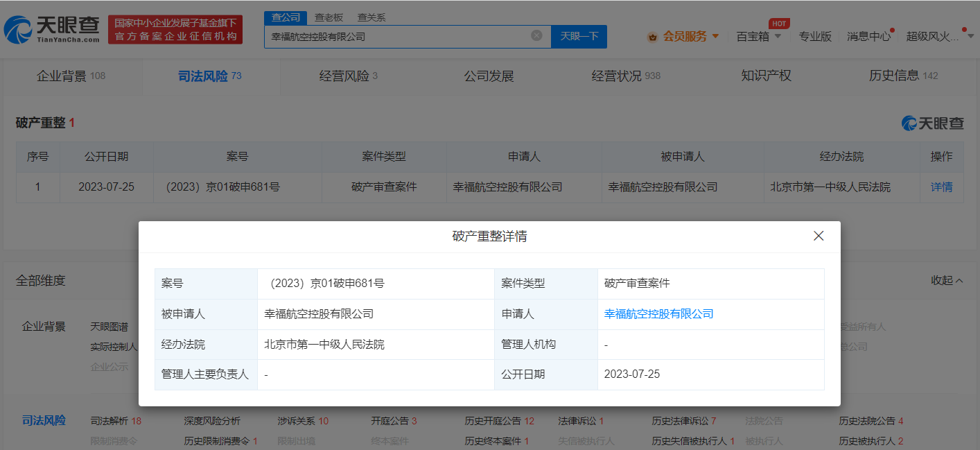Click 破产审查案件 cell in the table
The height and width of the screenshot is (450, 980).
point(384,187)
